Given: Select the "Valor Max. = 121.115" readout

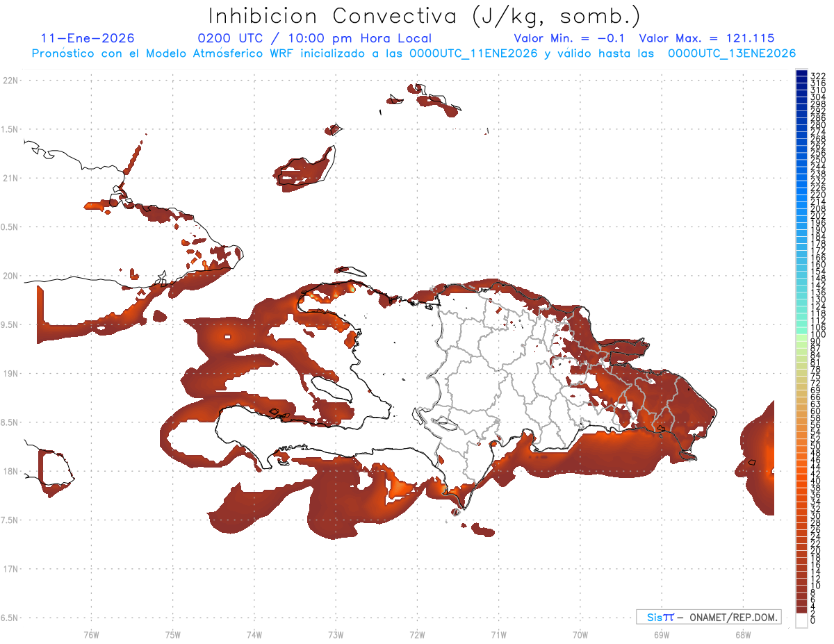Looking at the screenshot, I should coord(706,38).
